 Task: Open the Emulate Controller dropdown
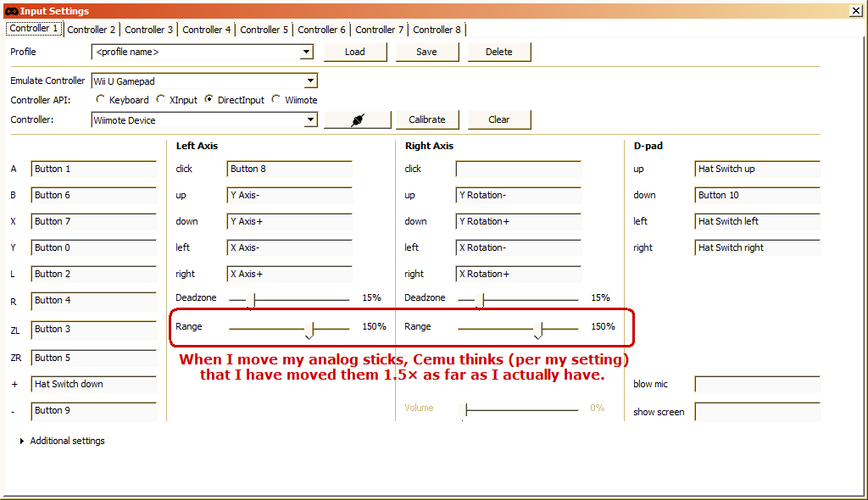click(x=310, y=81)
